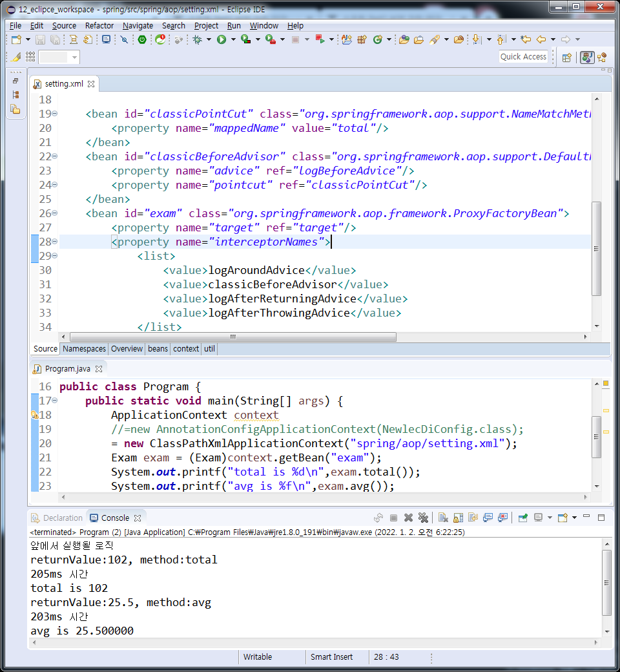620x672 pixels.
Task: Click Skip All Breakpoints toolbar icon
Action: point(124,40)
